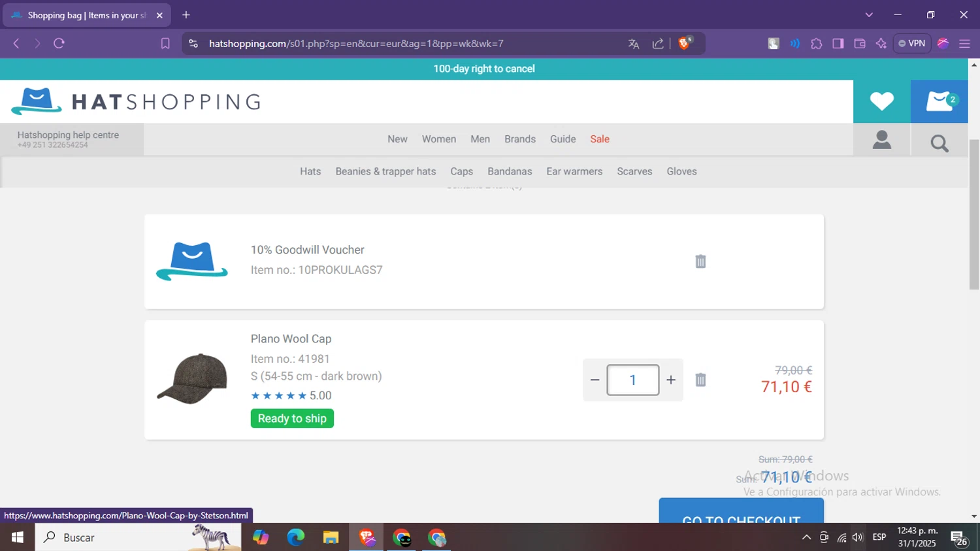Click the Ready to ship badge
Image resolution: width=980 pixels, height=551 pixels.
pyautogui.click(x=292, y=418)
